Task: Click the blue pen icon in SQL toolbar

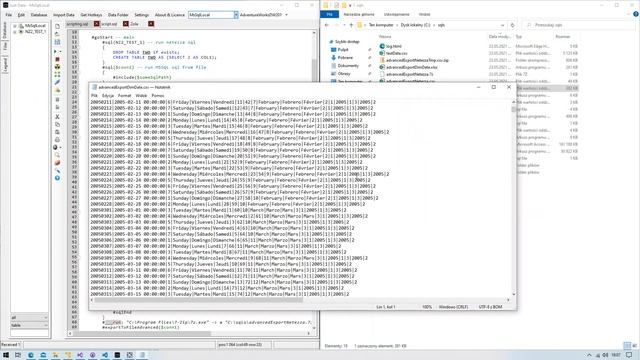Action: (x=57, y=82)
